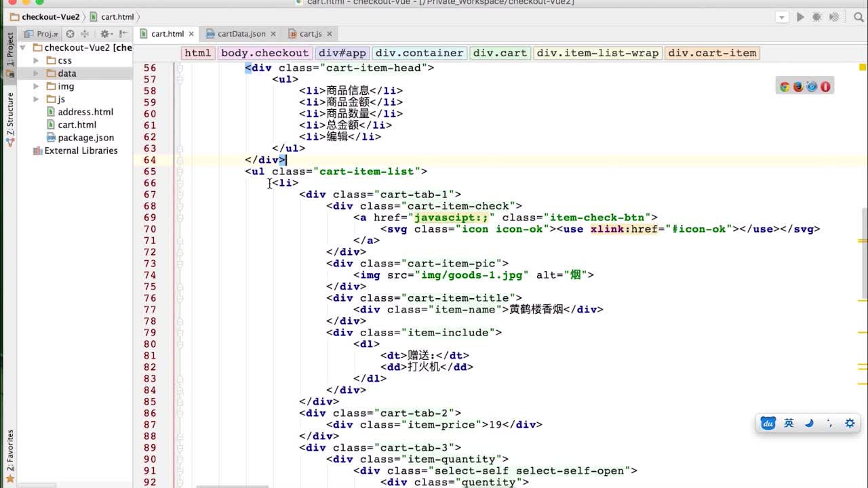
Task: Hide the Project tool window
Action: click(x=124, y=34)
